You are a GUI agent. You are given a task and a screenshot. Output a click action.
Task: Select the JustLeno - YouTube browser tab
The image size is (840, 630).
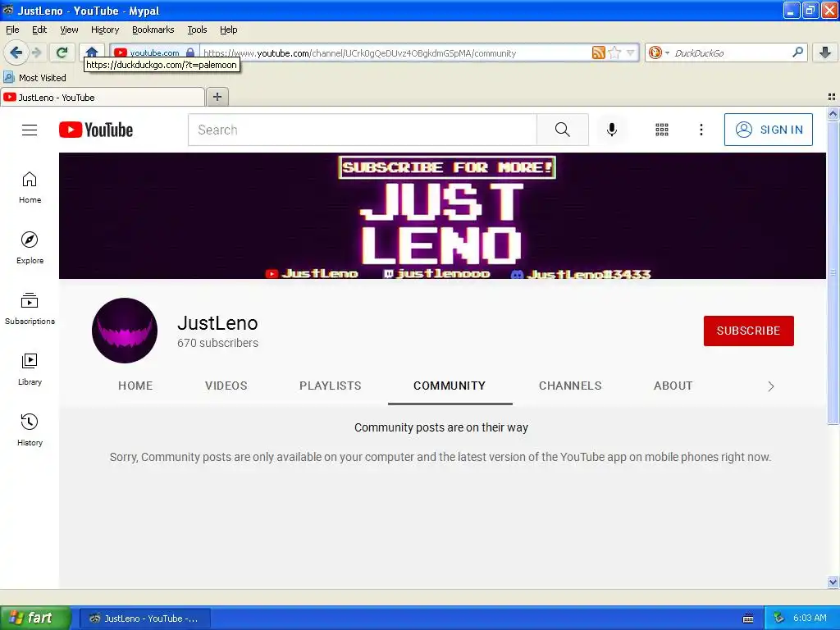pos(103,97)
